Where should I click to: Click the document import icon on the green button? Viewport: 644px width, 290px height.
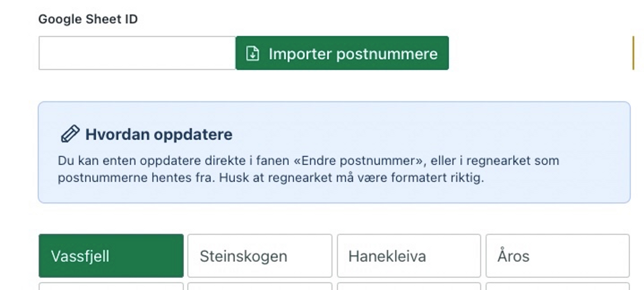click(253, 54)
